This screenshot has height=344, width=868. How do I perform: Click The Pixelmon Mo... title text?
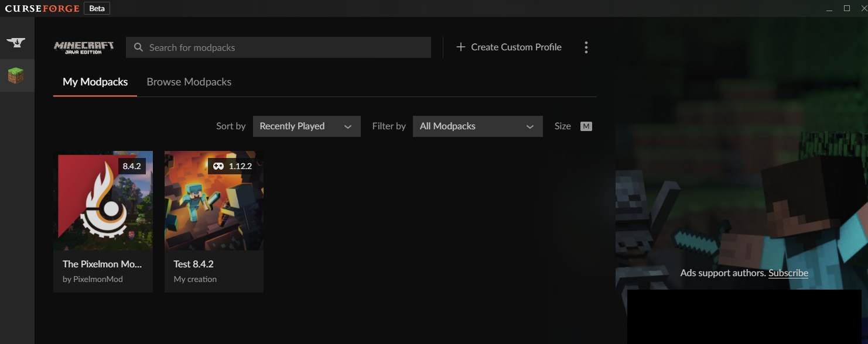pos(102,264)
